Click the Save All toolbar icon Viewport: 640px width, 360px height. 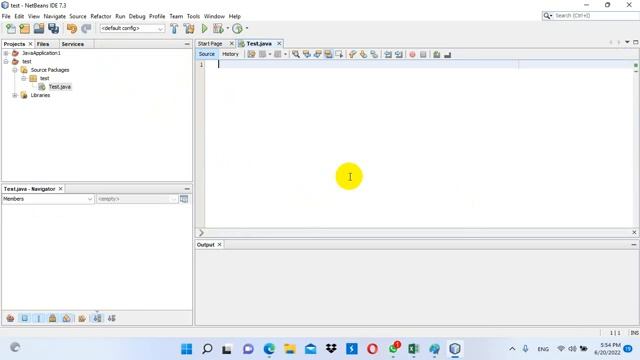point(53,29)
